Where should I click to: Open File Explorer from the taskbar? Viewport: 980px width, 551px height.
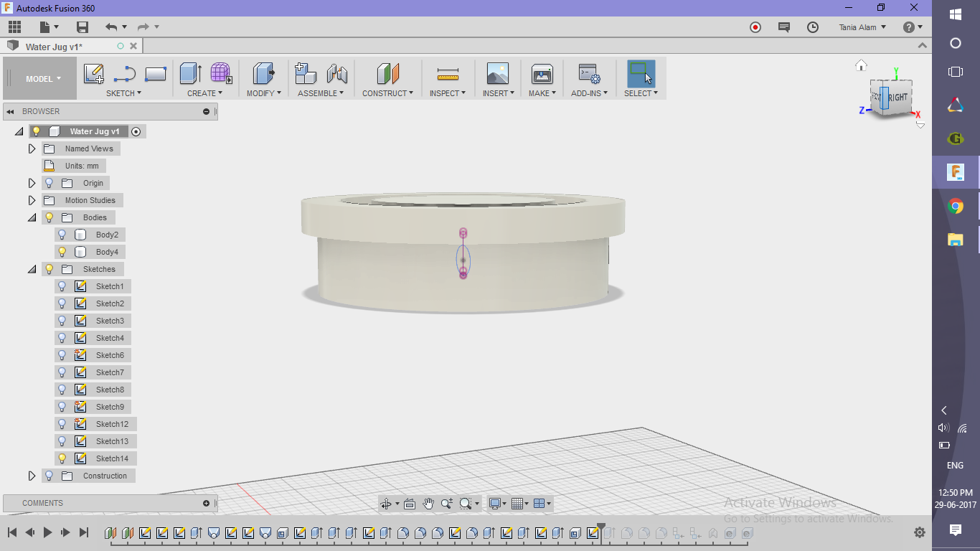click(956, 240)
